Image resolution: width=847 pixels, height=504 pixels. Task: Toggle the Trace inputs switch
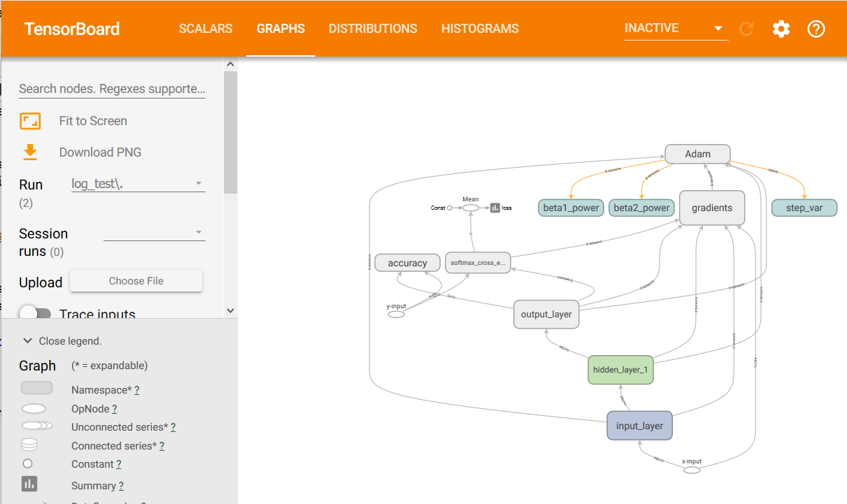[x=35, y=314]
